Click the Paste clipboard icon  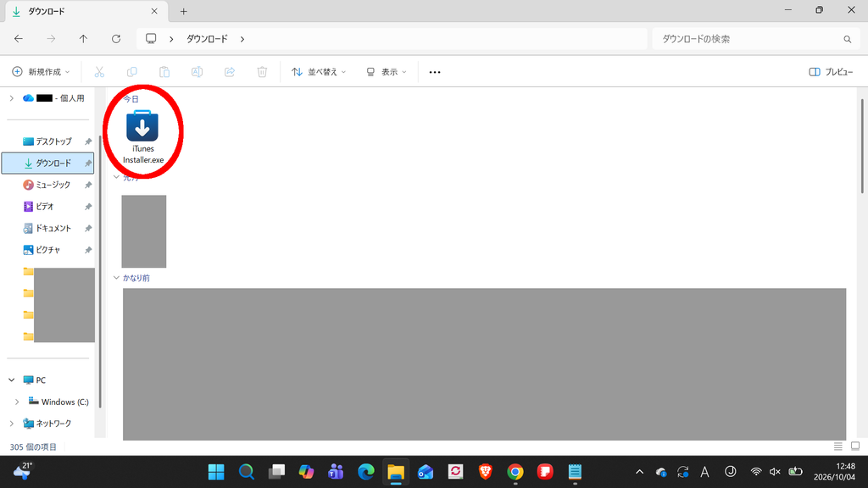164,72
